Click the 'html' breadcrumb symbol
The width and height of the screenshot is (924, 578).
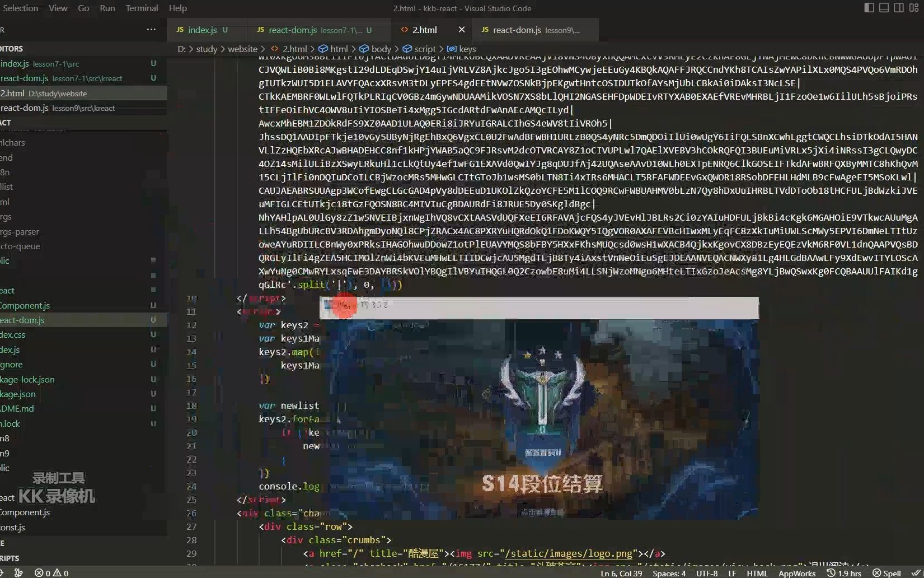tap(334, 49)
